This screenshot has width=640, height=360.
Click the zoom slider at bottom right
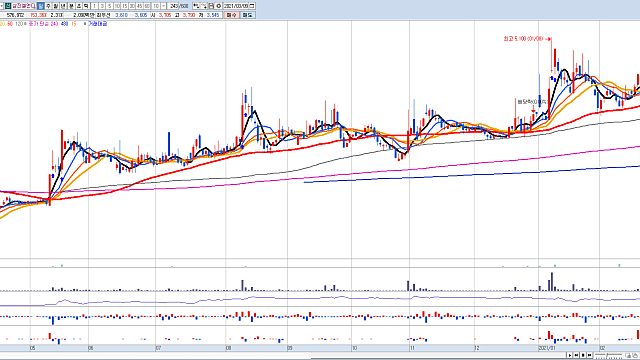pyautogui.click(x=609, y=355)
